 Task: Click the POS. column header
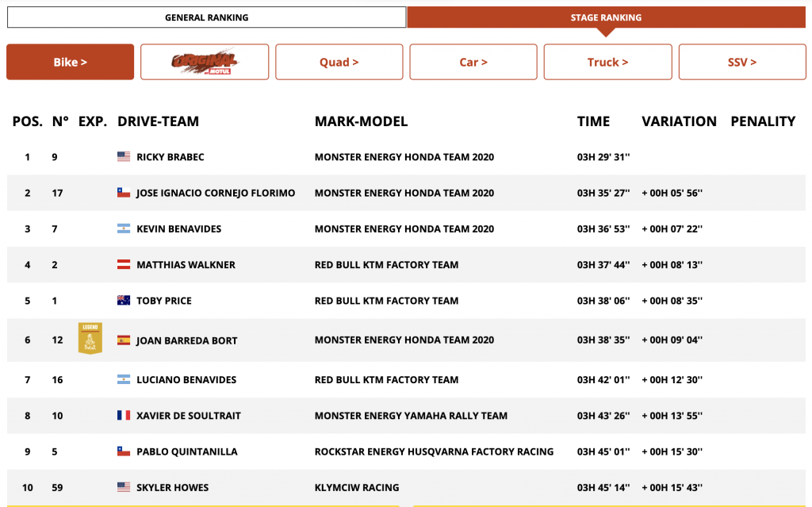(28, 121)
